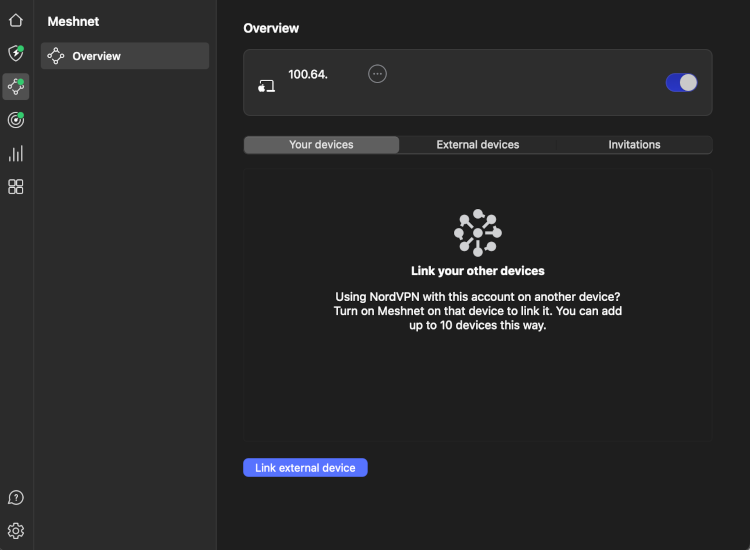
Task: Click the Overview page heading
Action: pyautogui.click(x=271, y=28)
